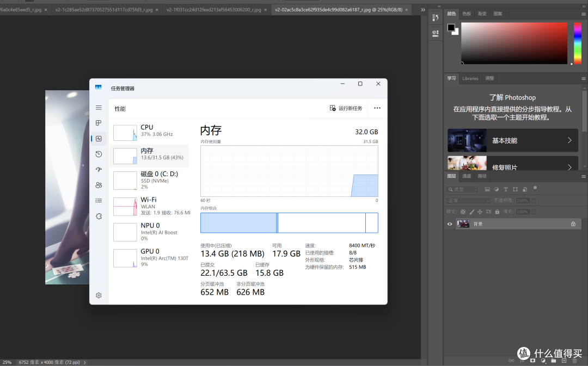588x366 pixels.
Task: Open the Learn panel flyout menu icon
Action: pyautogui.click(x=584, y=78)
